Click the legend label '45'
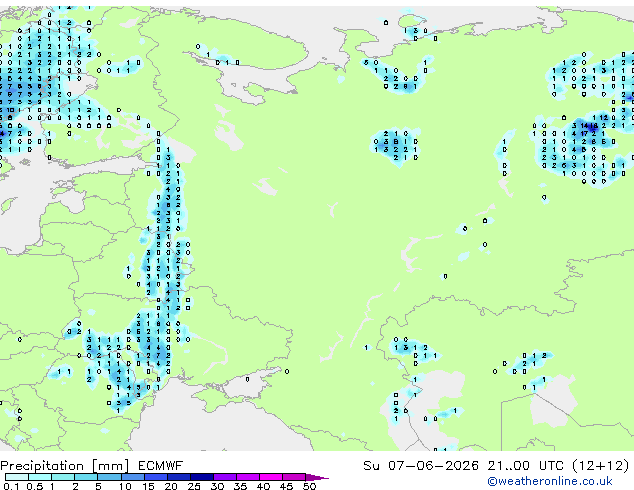The width and height of the screenshot is (634, 490). pyautogui.click(x=286, y=486)
